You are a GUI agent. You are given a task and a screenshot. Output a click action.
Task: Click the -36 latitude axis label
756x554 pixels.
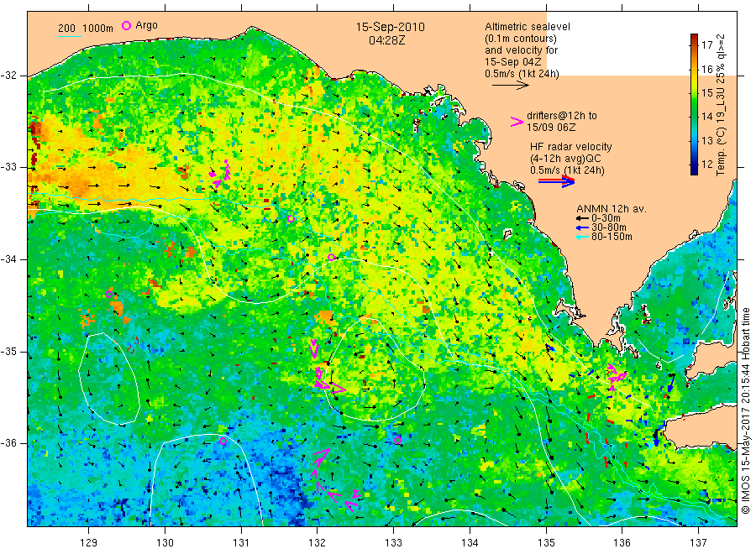click(x=8, y=442)
